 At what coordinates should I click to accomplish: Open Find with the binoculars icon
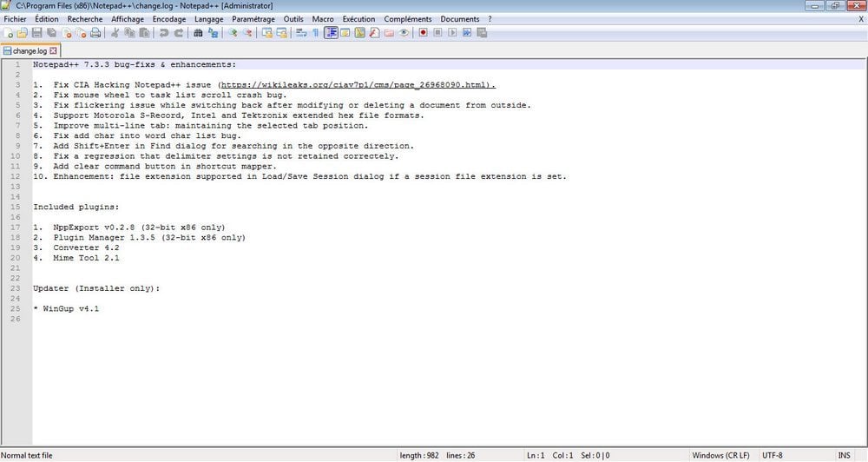[x=198, y=33]
